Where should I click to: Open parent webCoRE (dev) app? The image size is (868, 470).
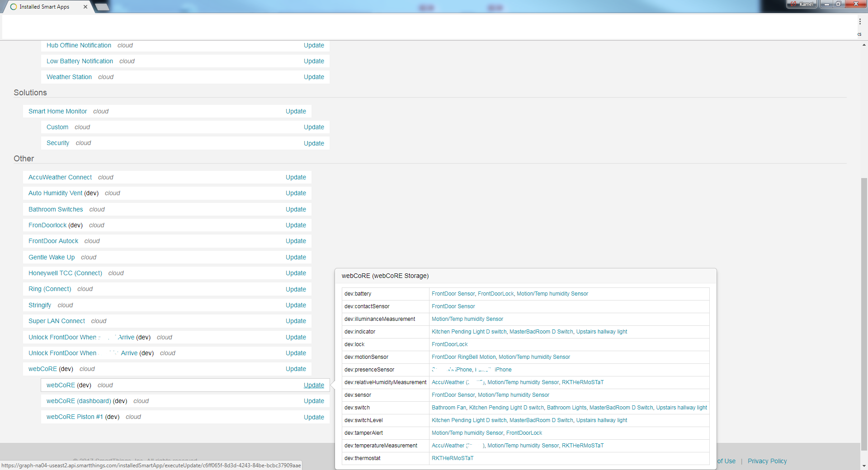42,369
